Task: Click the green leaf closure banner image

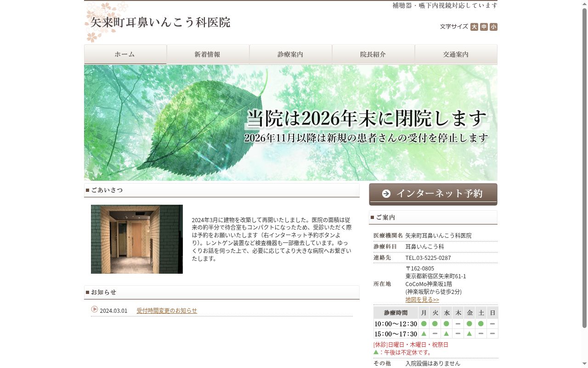Action: pos(291,123)
